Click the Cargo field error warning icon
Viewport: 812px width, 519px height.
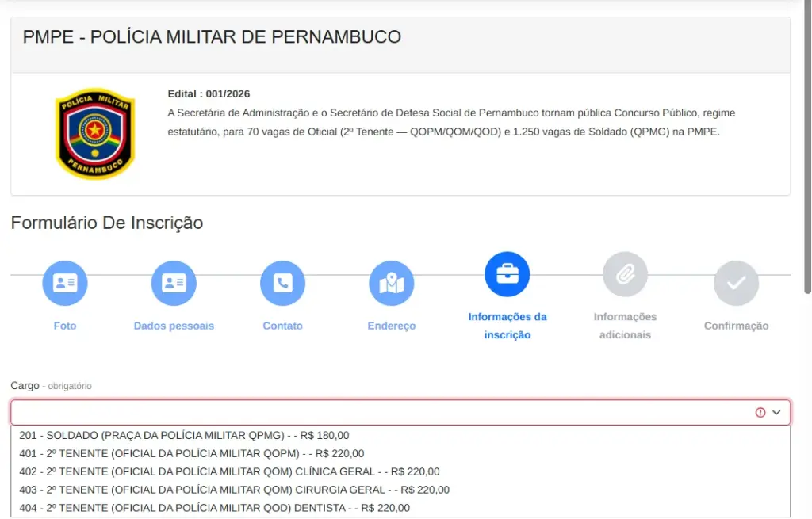(x=760, y=412)
